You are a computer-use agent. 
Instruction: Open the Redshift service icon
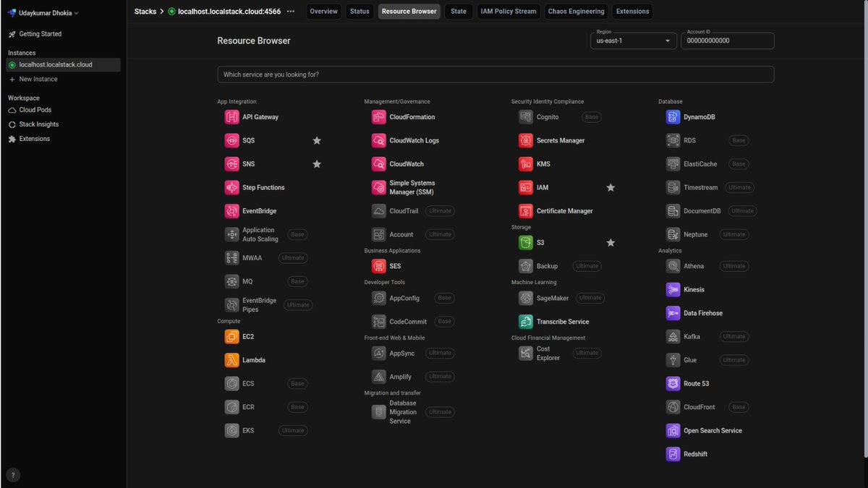673,454
